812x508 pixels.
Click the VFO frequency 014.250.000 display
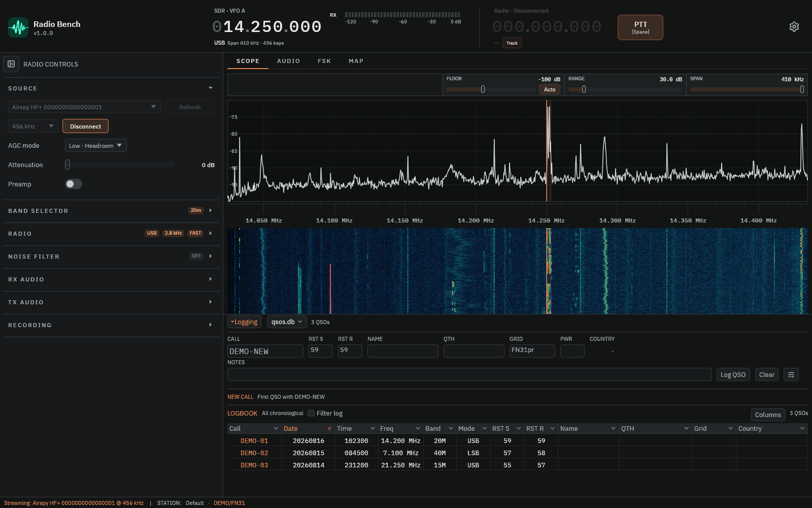(x=267, y=26)
